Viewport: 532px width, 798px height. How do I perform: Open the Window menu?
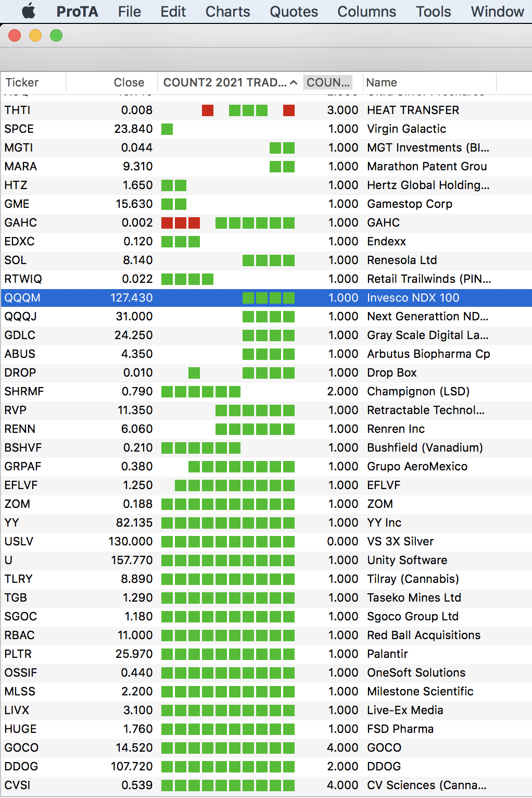tap(497, 11)
